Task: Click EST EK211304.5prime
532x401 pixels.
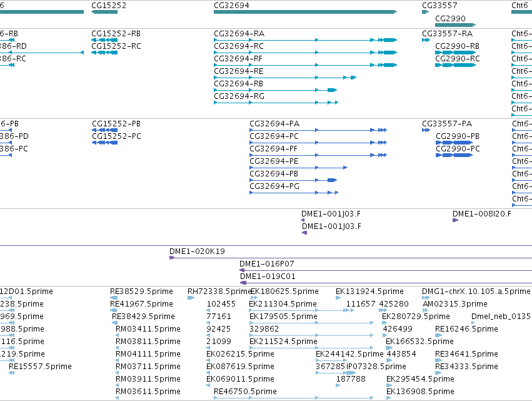Action: [283, 304]
